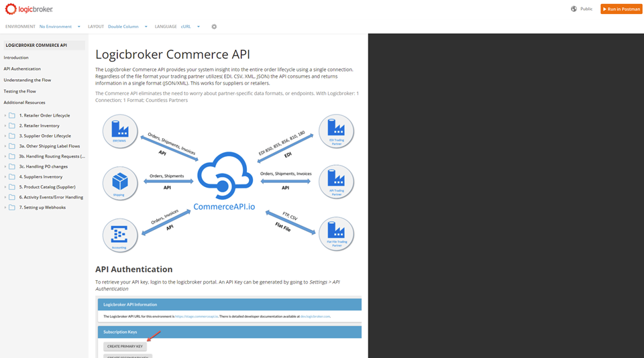This screenshot has width=644, height=358.
Task: Click the Logicbroker logo
Action: pos(29,9)
